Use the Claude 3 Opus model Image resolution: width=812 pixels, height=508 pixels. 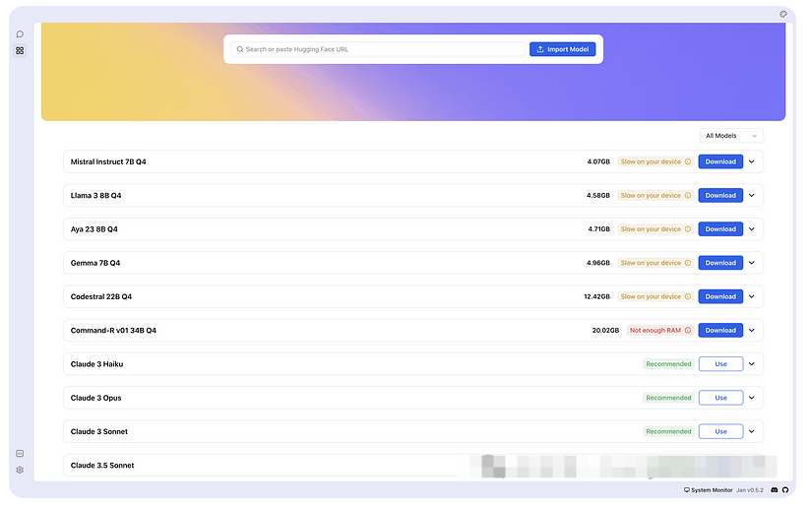click(720, 398)
